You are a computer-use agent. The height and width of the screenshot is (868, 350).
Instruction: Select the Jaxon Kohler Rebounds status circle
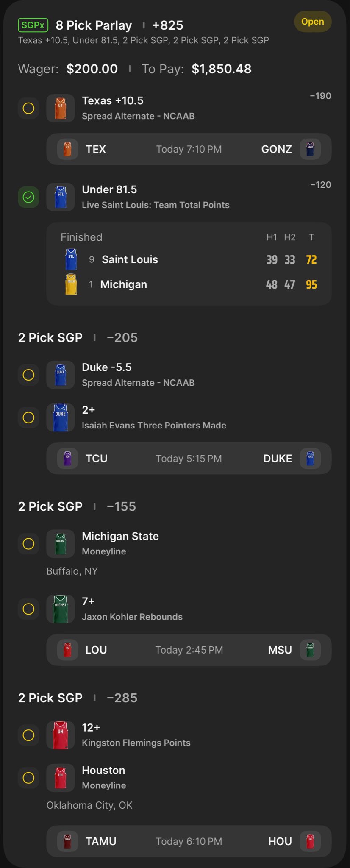click(28, 609)
